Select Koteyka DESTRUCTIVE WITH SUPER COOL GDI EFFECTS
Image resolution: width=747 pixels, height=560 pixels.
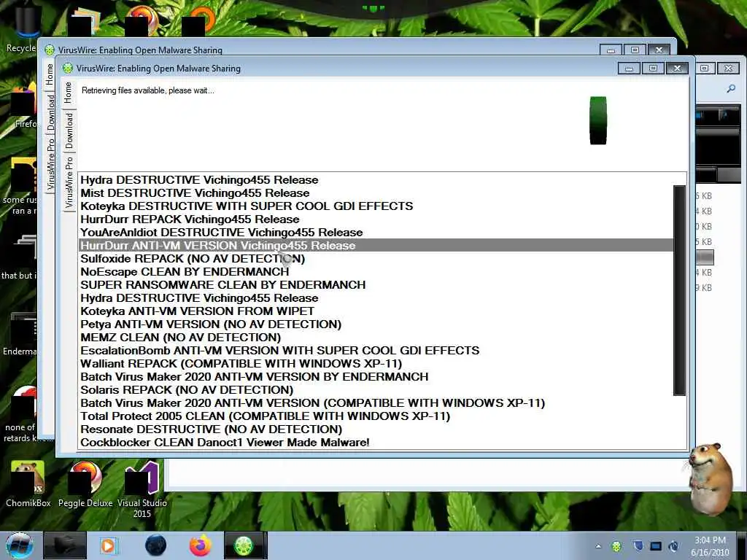[x=376, y=206]
